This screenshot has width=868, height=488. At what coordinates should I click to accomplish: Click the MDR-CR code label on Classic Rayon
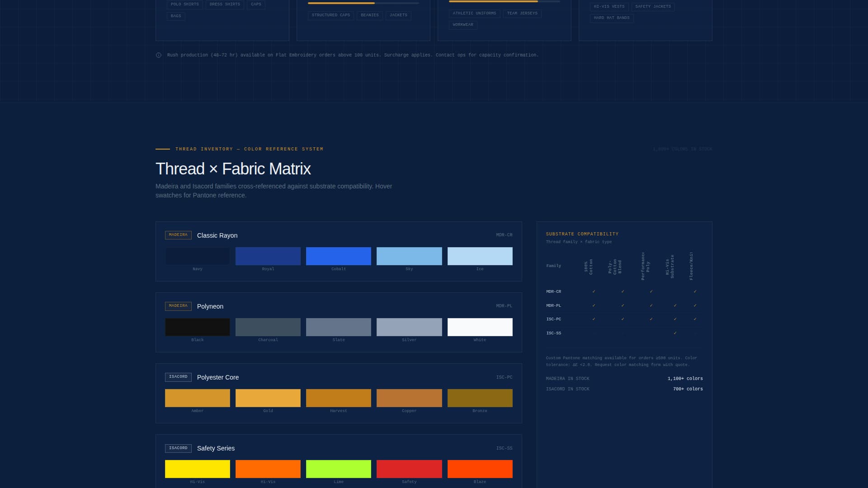(505, 235)
